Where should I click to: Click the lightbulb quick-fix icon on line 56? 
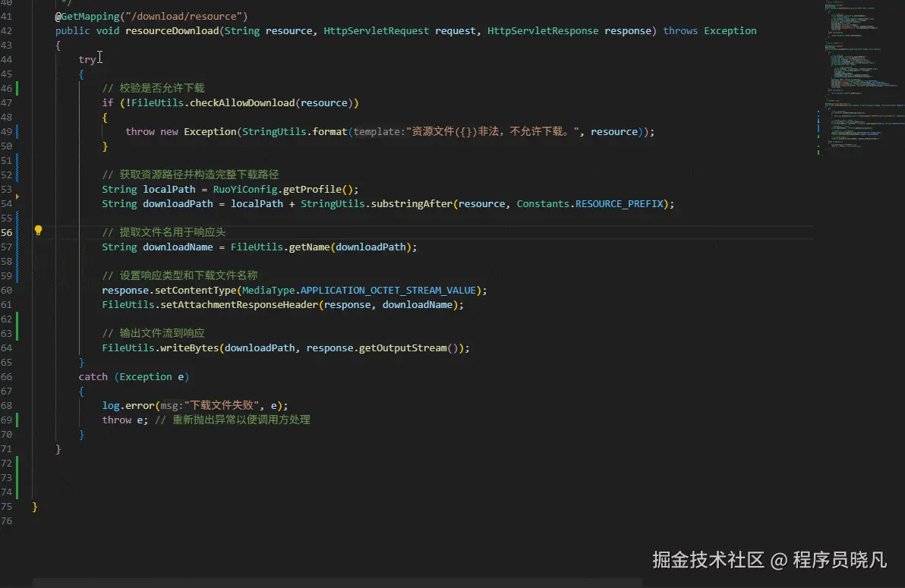38,231
